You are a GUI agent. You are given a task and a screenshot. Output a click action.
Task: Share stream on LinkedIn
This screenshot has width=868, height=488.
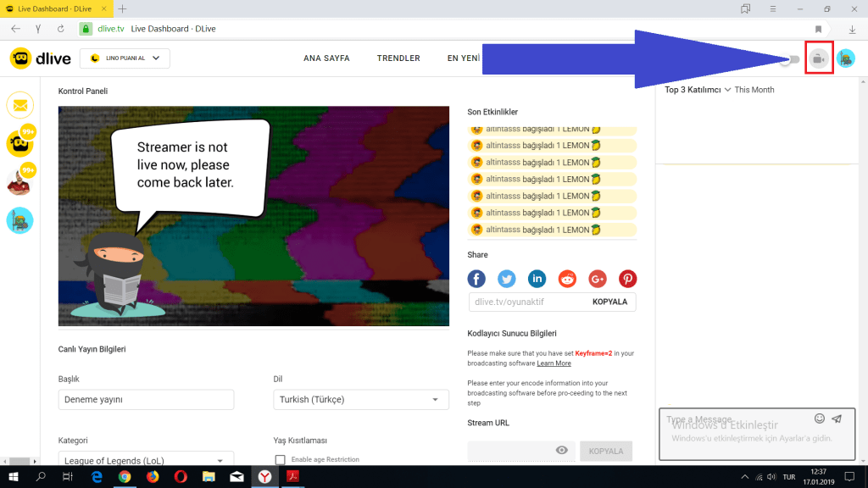pyautogui.click(x=537, y=279)
